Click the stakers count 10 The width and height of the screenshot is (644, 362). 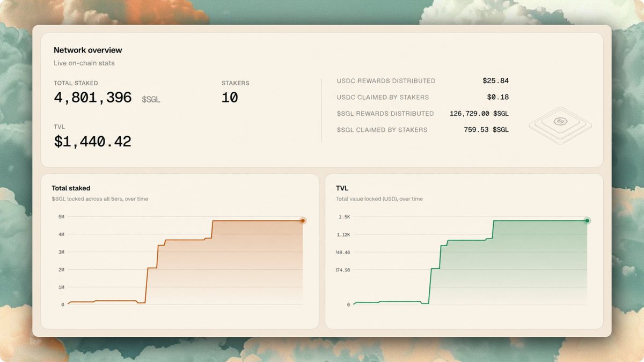(x=230, y=98)
